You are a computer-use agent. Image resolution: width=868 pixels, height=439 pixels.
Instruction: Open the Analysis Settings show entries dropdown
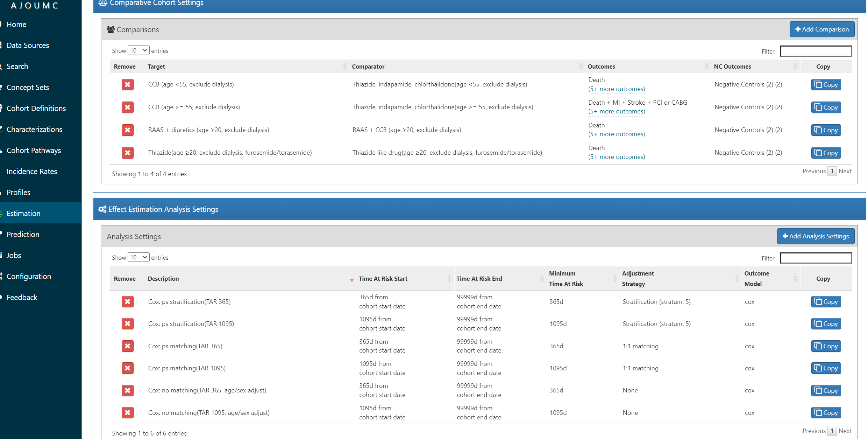coord(138,257)
